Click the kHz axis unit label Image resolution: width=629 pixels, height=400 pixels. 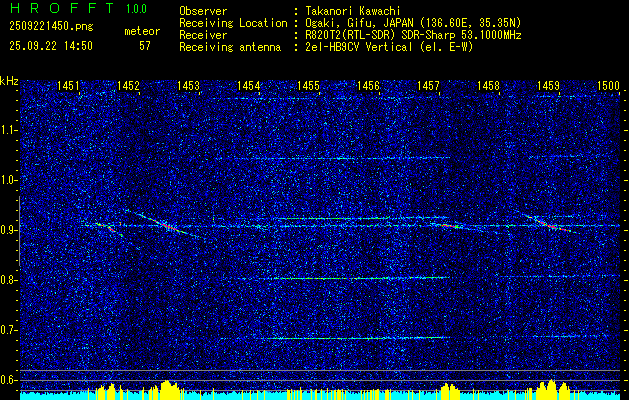pyautogui.click(x=9, y=81)
